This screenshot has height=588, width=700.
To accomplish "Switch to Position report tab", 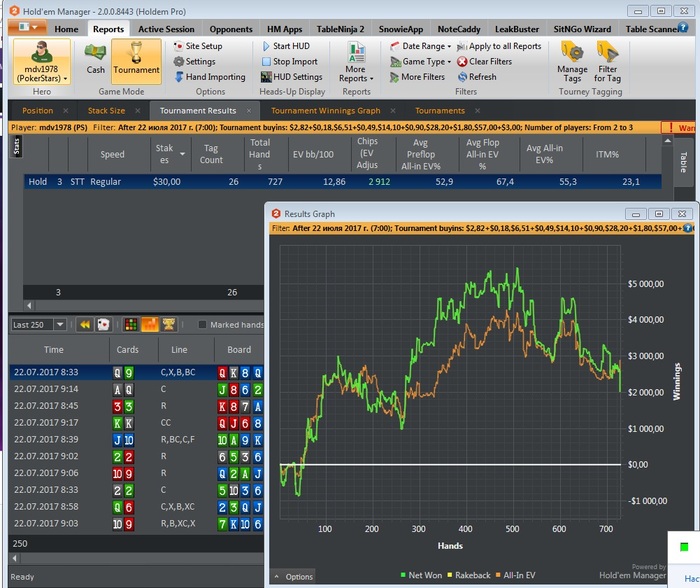I will point(38,111).
